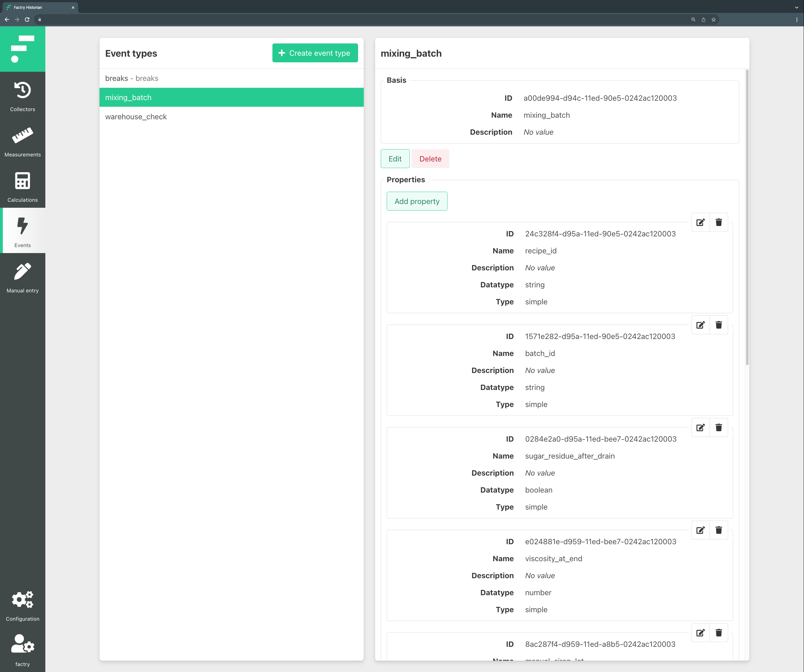804x672 pixels.
Task: Delete the batch_id property
Action: [719, 325]
